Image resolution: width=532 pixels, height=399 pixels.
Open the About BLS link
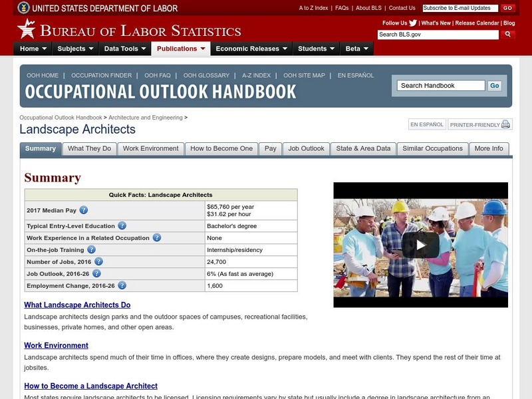(x=368, y=8)
